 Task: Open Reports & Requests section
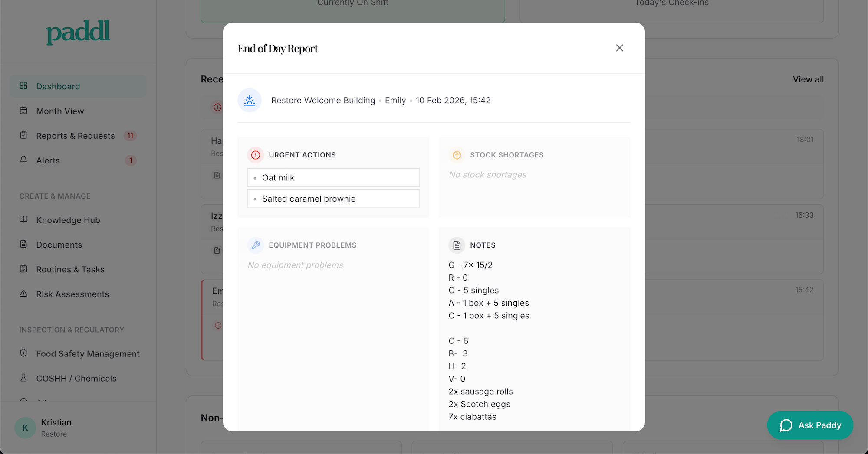click(x=75, y=136)
